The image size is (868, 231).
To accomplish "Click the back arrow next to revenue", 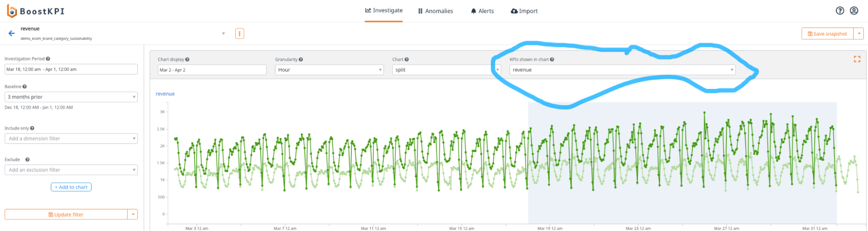I will (x=12, y=33).
